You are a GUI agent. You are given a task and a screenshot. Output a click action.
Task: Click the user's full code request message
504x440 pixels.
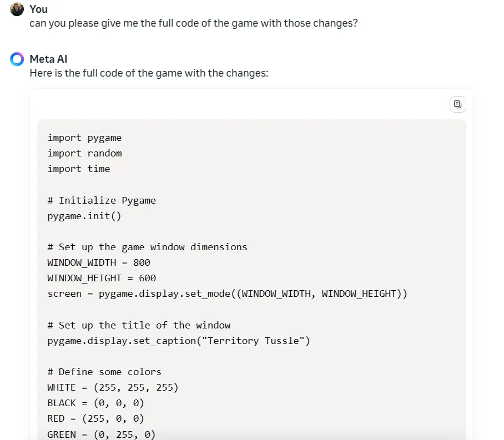193,24
